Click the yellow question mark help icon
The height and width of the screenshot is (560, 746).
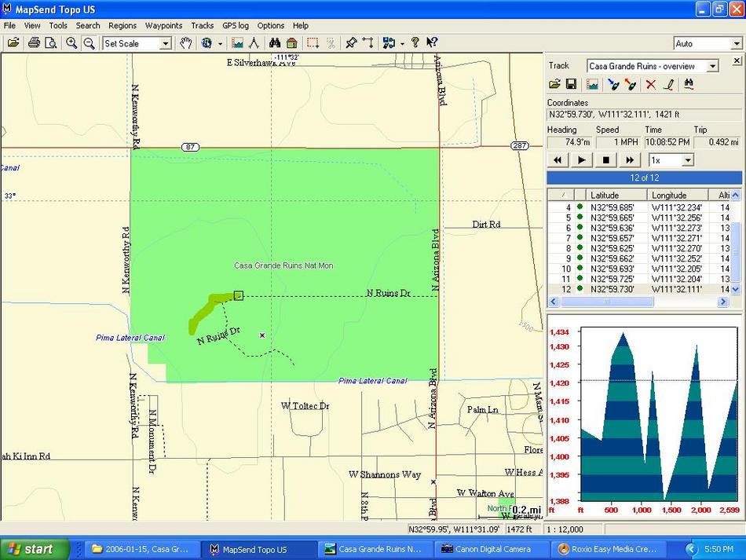pos(415,43)
